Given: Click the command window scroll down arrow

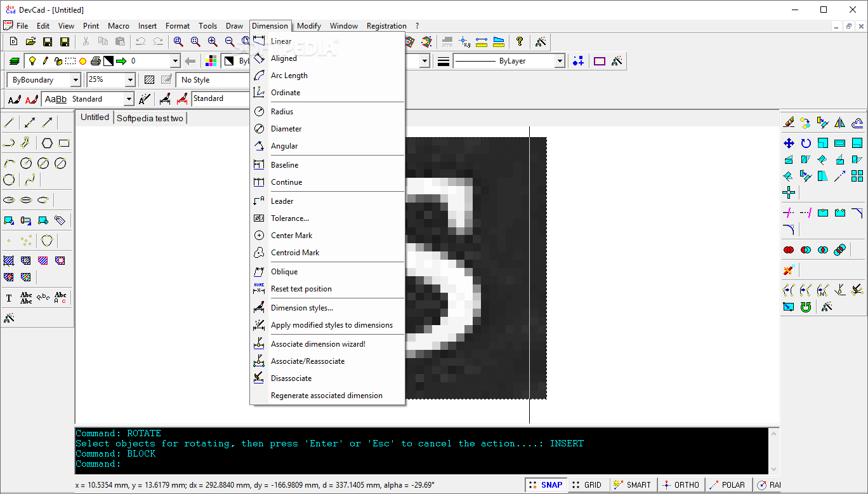Looking at the screenshot, I should point(773,470).
